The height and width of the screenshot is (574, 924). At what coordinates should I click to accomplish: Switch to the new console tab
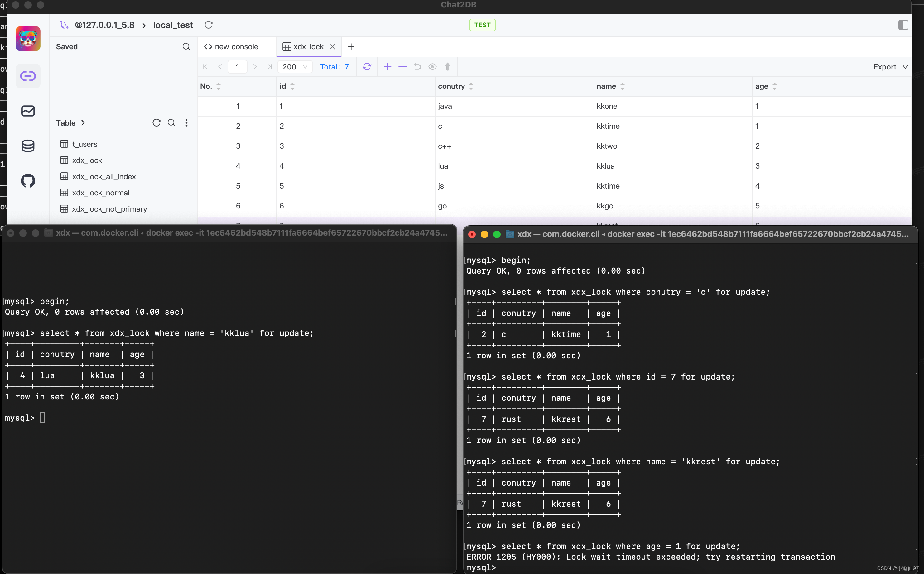click(x=231, y=47)
